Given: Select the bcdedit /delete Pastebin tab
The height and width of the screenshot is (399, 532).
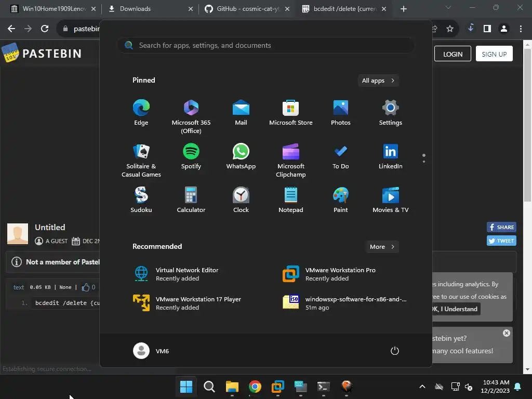Looking at the screenshot, I should 343,9.
